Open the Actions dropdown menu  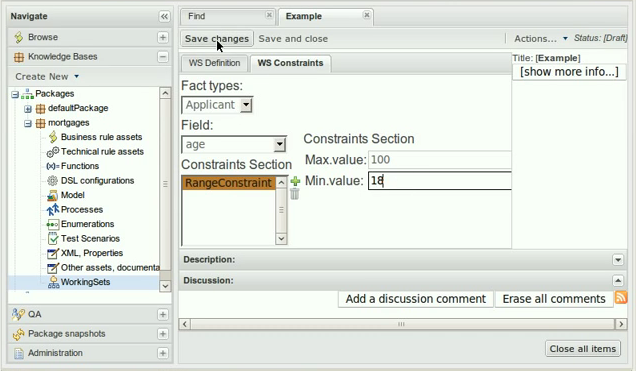coord(541,39)
